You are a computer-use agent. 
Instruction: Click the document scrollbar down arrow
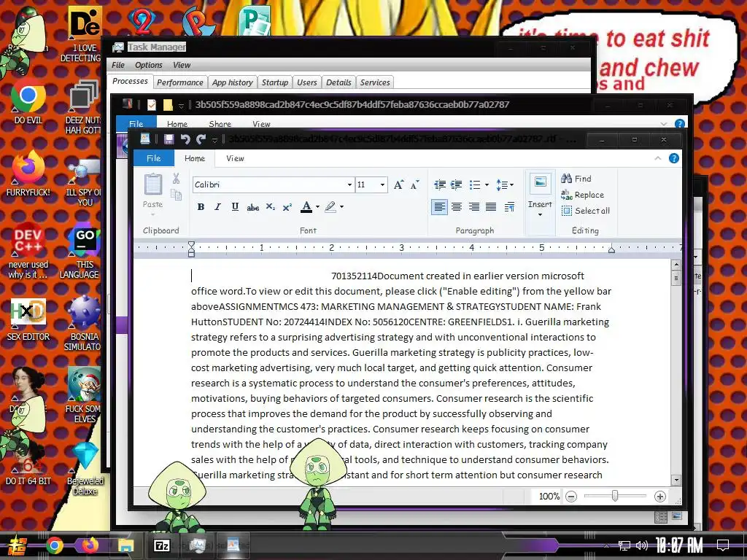[676, 480]
